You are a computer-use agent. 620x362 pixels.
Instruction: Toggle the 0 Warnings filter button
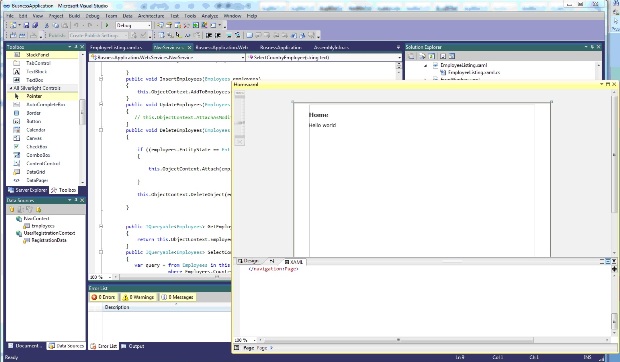139,297
